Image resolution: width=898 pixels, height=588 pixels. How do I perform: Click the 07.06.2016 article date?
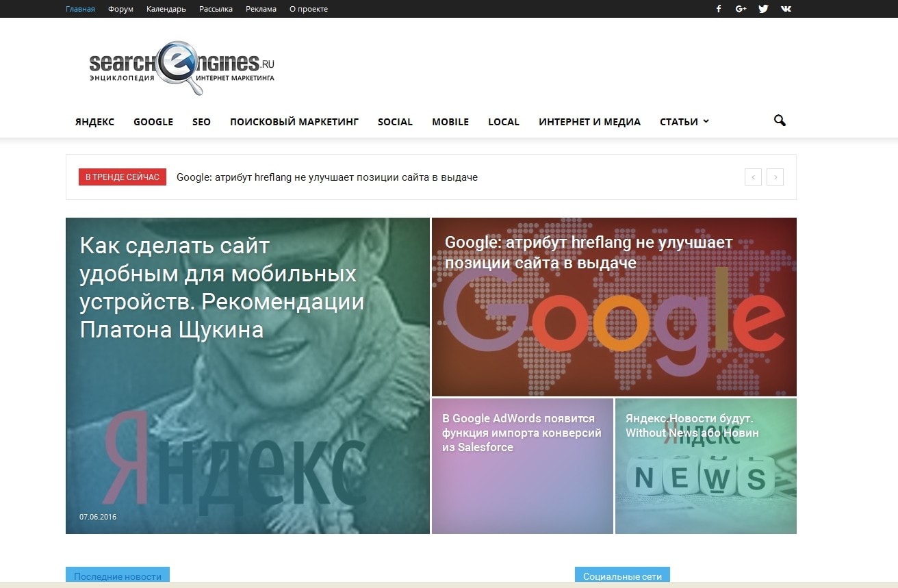click(98, 517)
